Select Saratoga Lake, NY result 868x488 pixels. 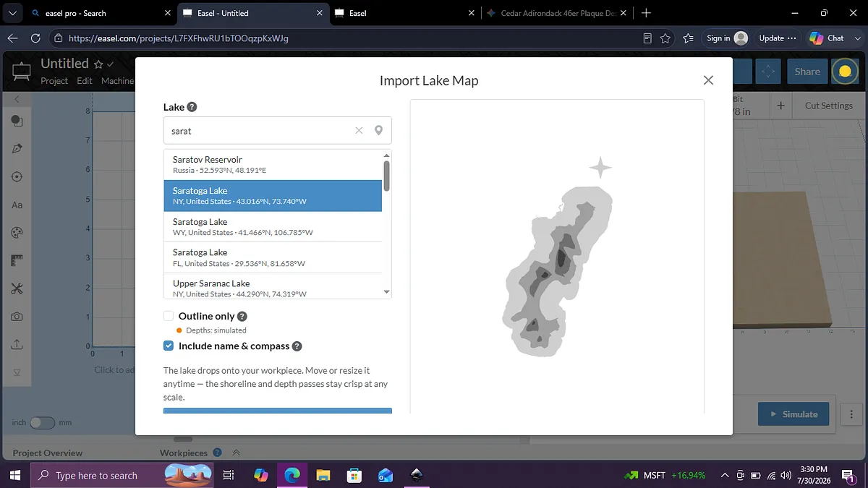pos(273,196)
